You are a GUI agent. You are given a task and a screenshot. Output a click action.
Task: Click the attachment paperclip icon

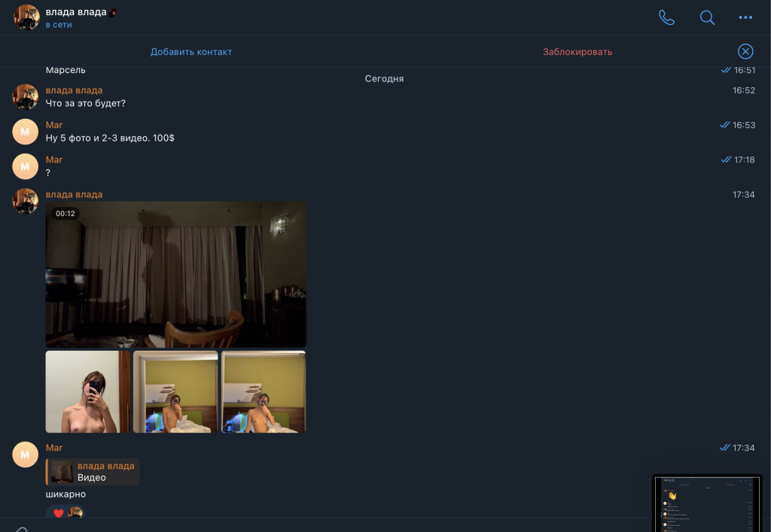[21, 529]
